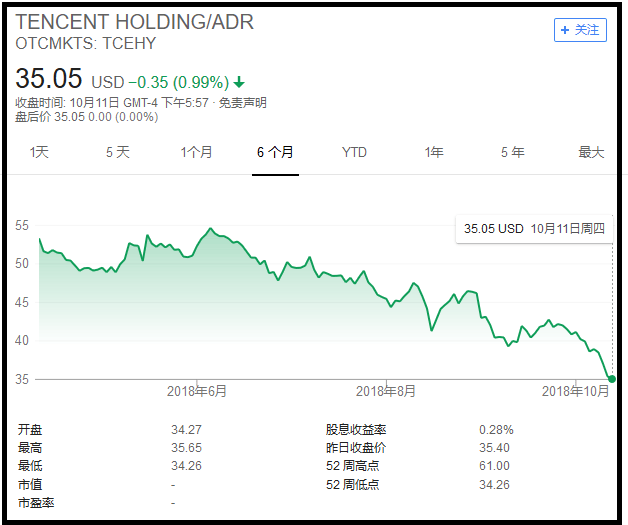Click the green end-point dot on chart

[x=612, y=379]
